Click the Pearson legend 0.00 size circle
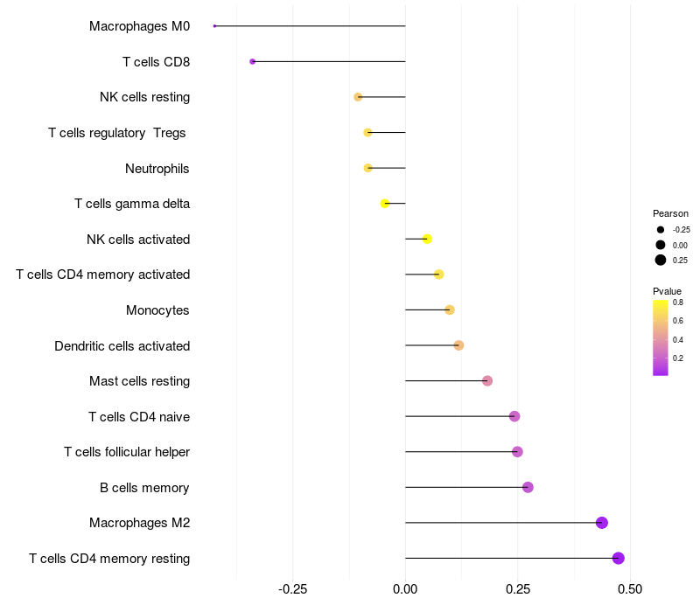This screenshot has height=612, width=700. [x=661, y=245]
